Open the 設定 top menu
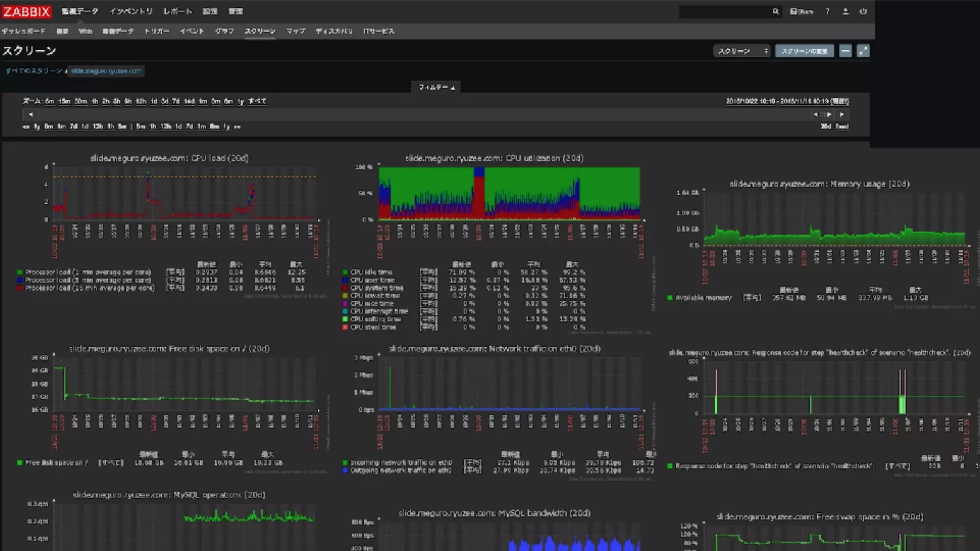This screenshot has width=980, height=551. tap(210, 11)
